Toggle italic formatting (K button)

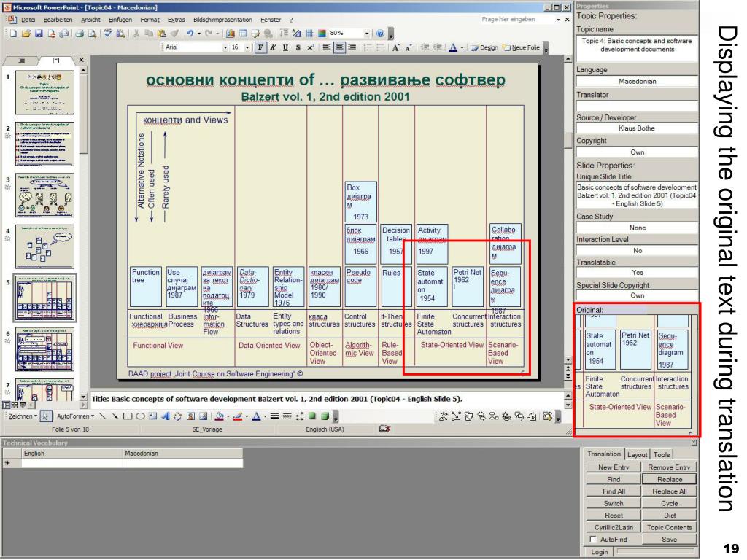coord(273,47)
